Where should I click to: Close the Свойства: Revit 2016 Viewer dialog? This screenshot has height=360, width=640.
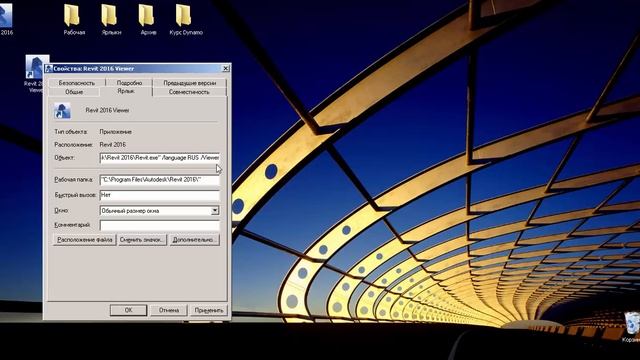tap(225, 69)
